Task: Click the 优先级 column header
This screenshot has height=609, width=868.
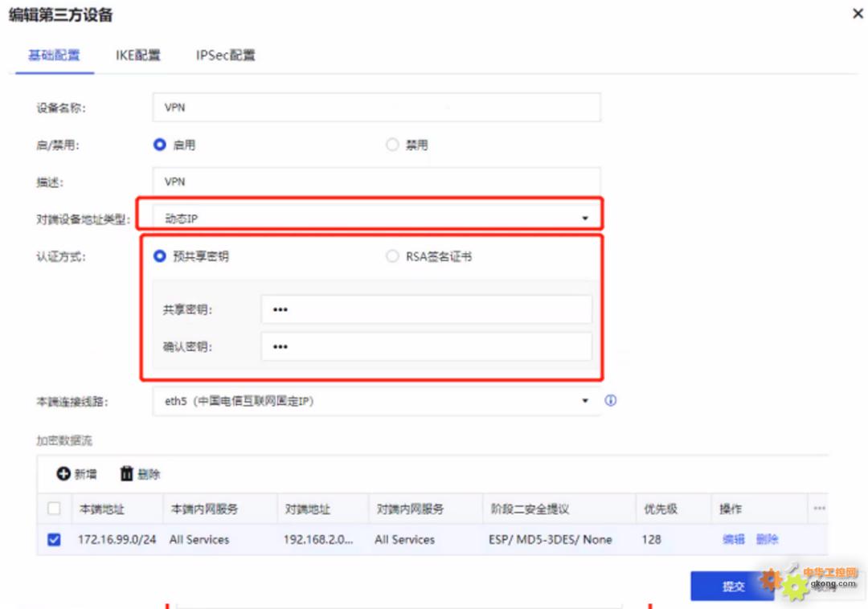Action: click(x=661, y=509)
